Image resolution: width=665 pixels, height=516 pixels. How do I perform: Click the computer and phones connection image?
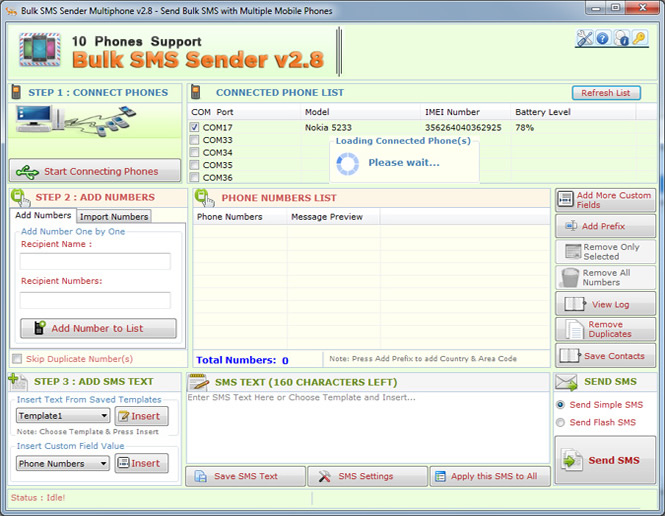[76, 121]
